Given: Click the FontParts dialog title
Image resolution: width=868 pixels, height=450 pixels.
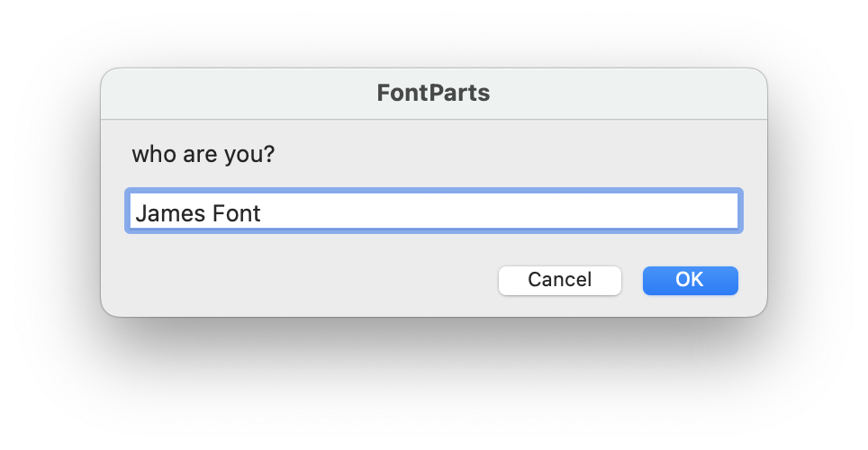Looking at the screenshot, I should pyautogui.click(x=433, y=93).
